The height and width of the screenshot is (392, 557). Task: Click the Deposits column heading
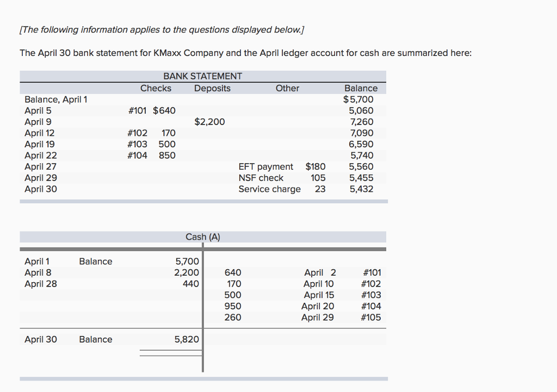click(212, 88)
